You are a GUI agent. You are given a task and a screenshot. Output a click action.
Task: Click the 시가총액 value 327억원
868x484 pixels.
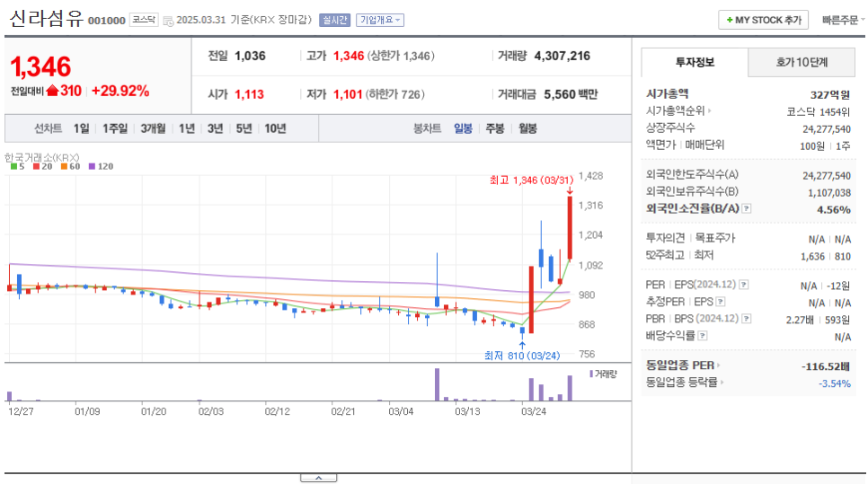[x=829, y=94]
